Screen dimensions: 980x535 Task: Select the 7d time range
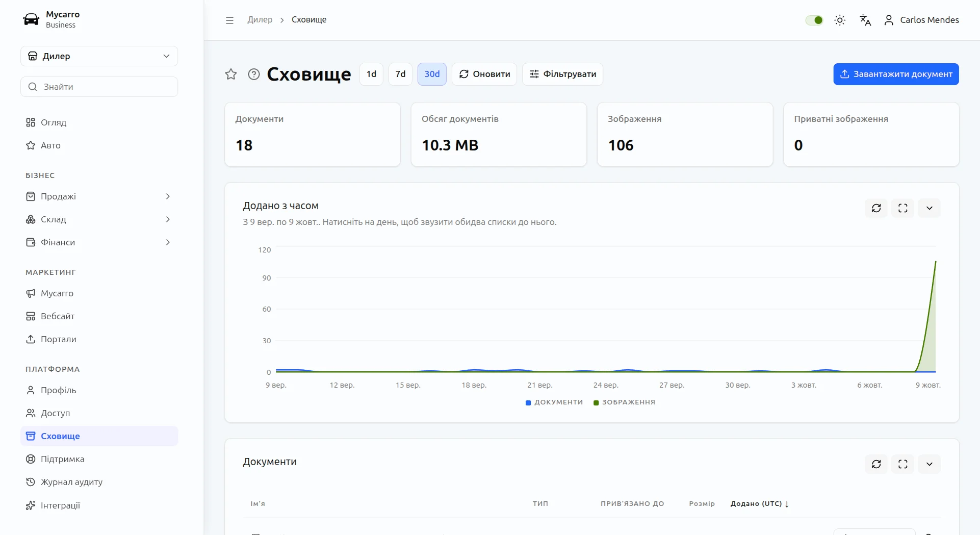click(x=401, y=74)
